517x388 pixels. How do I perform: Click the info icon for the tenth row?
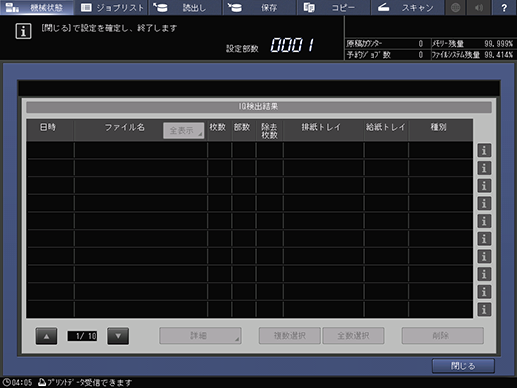click(484, 309)
